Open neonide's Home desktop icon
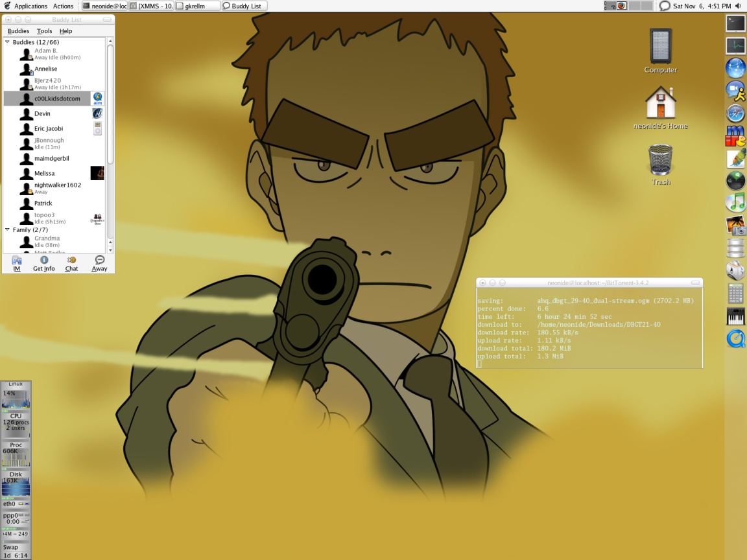Screen dimensions: 747x560 [x=660, y=108]
